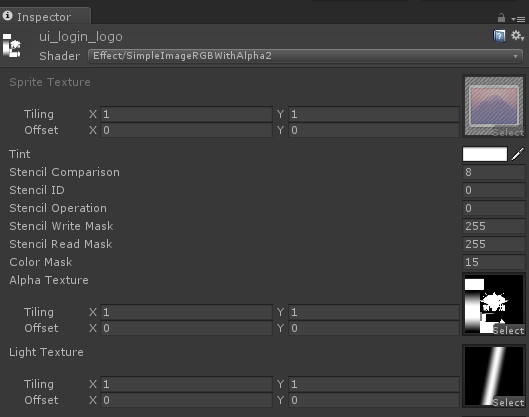Edit the Color Mask value field
The height and width of the screenshot is (417, 529).
pyautogui.click(x=494, y=262)
